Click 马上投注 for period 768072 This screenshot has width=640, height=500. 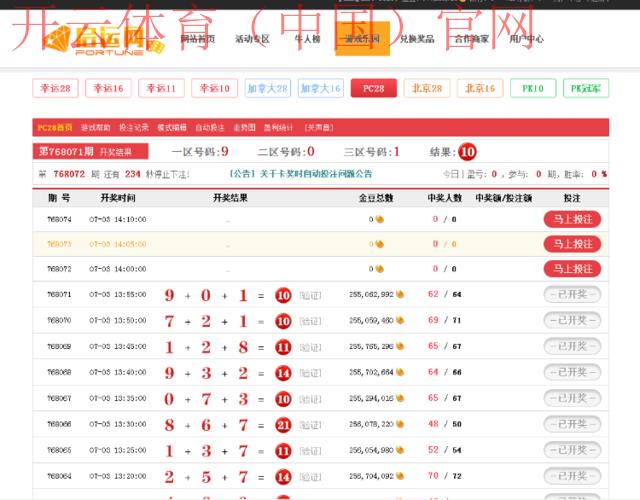(572, 269)
